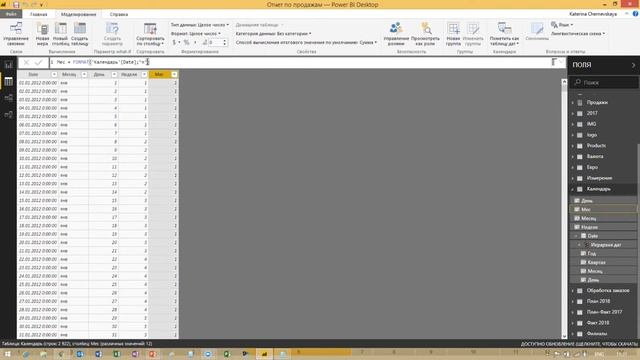This screenshot has width=640, height=360.
Task: Add a new column (Новый столбец)
Action: [61, 34]
